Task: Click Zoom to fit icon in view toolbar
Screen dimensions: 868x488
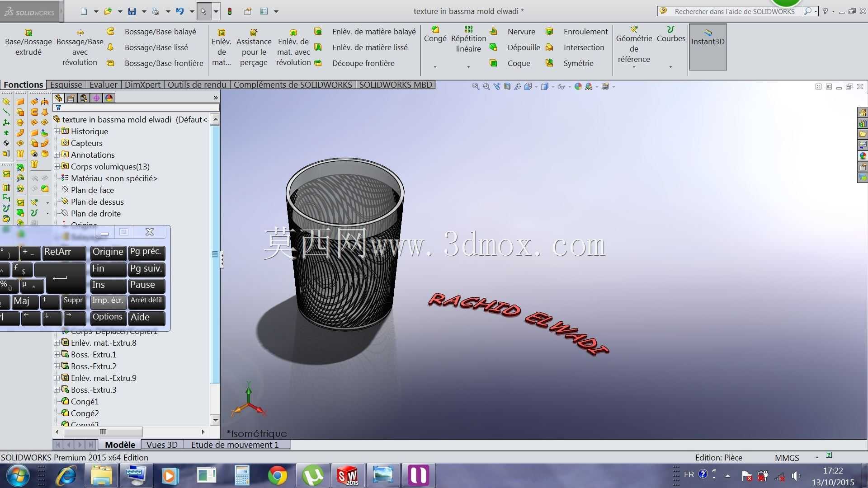Action: tap(476, 86)
